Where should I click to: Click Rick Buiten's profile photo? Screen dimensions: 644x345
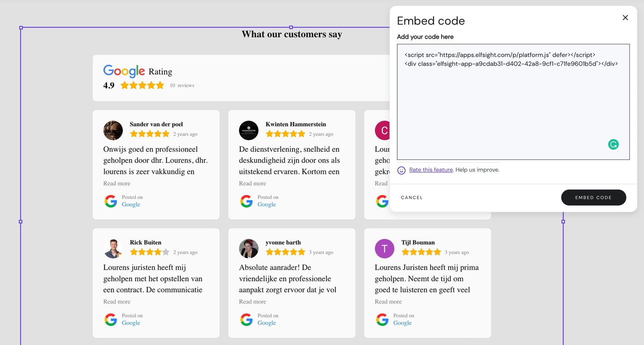pos(113,249)
